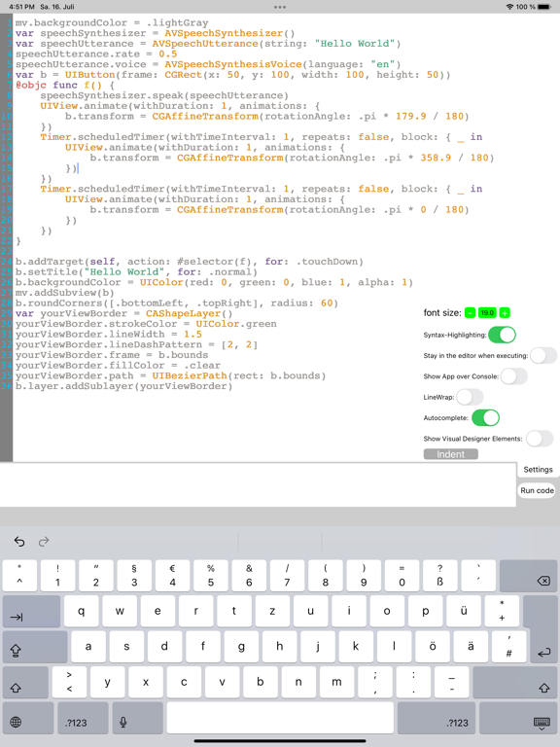
Task: Tap the caps lock key
Action: [35, 647]
